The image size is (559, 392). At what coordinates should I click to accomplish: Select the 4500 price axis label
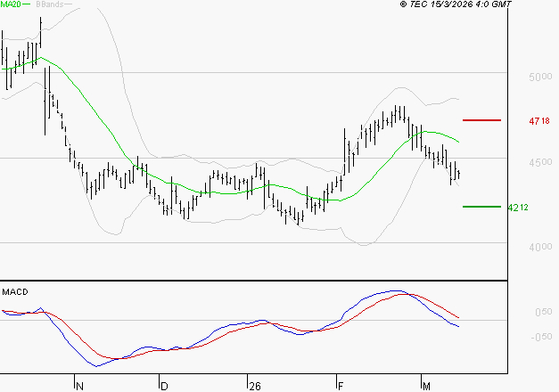[540, 162]
